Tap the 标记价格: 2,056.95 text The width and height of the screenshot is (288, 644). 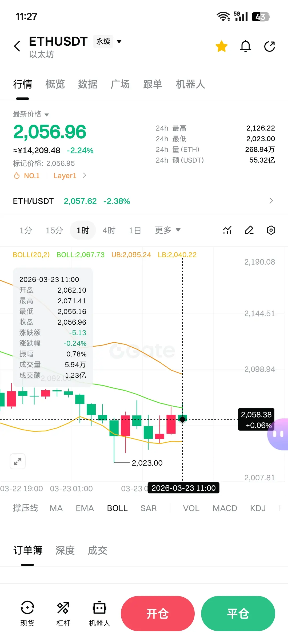[x=44, y=163]
